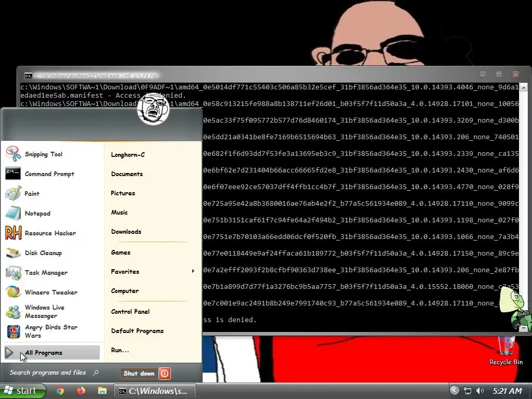532x399 pixels.
Task: Switch to the cmd.exe taskbar button
Action: click(x=154, y=391)
